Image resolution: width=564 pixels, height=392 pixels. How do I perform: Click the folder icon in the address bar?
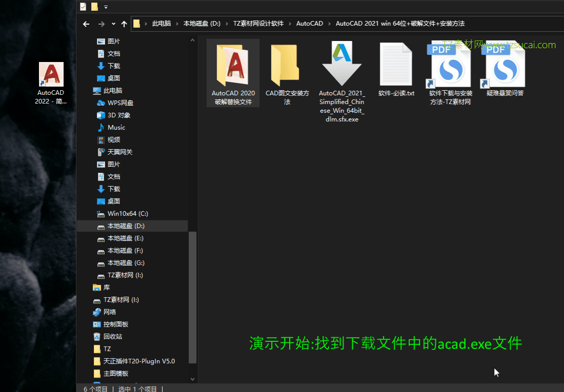pyautogui.click(x=137, y=24)
